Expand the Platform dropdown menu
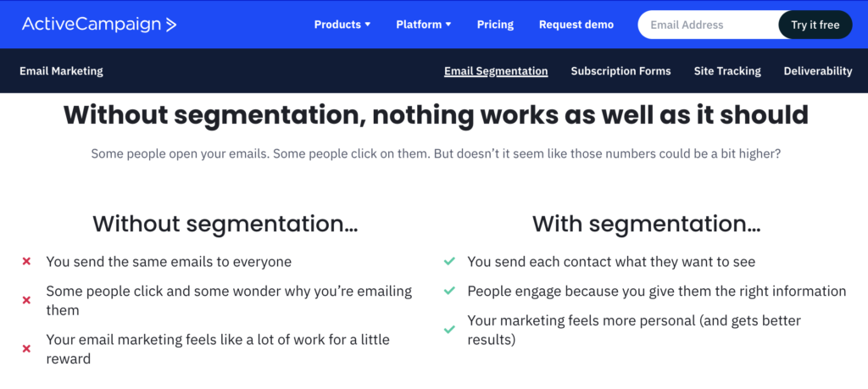868x389 pixels. point(423,25)
